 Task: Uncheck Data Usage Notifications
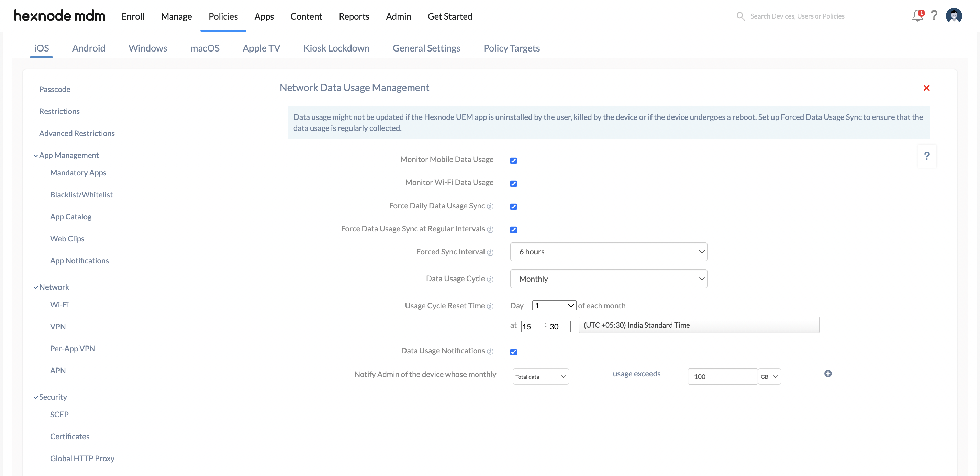coord(513,352)
